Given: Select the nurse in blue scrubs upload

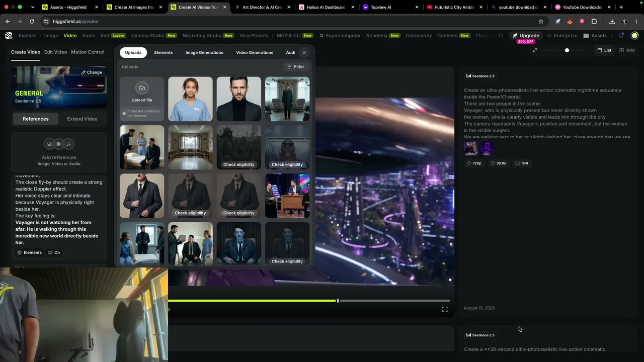Looking at the screenshot, I should [x=190, y=99].
